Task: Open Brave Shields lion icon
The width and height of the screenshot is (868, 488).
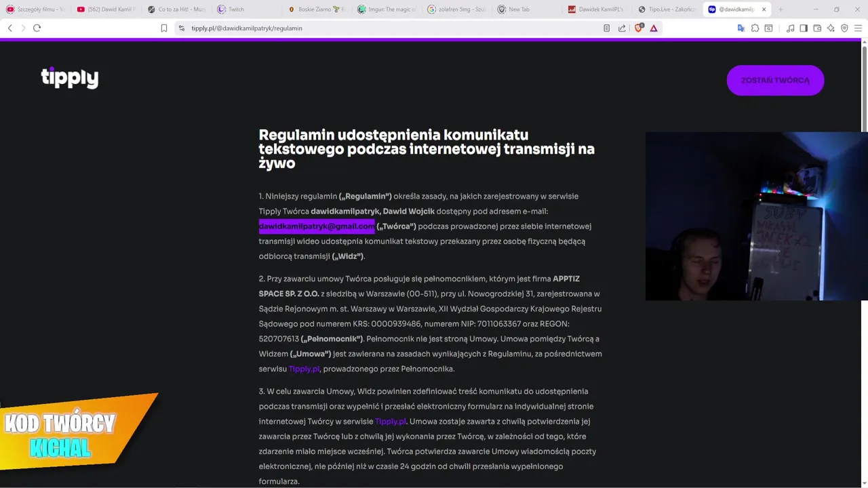Action: (638, 28)
